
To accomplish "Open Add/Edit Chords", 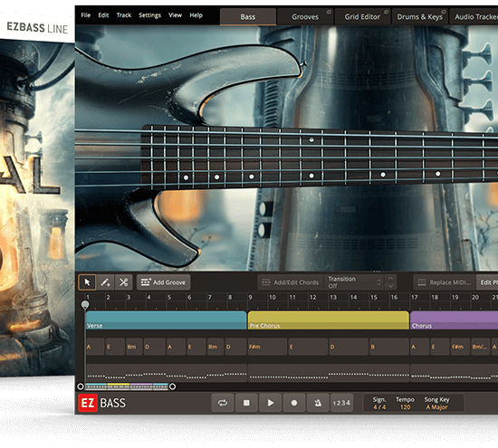I will pyautogui.click(x=290, y=282).
